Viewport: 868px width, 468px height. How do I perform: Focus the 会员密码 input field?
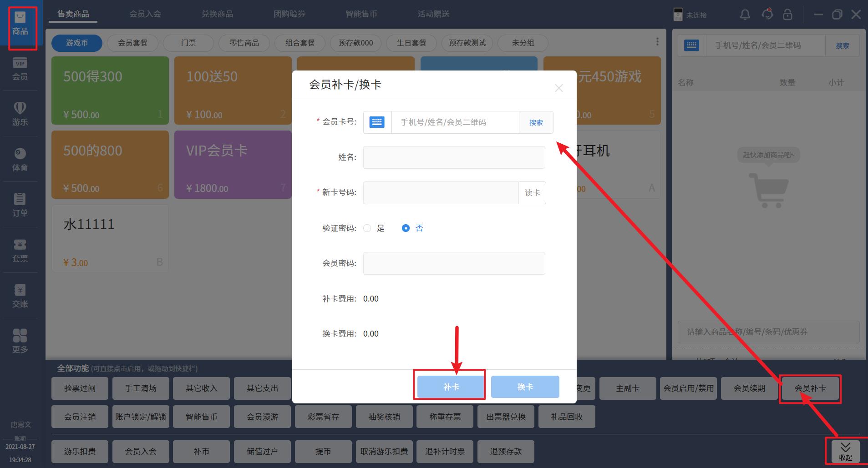click(454, 263)
